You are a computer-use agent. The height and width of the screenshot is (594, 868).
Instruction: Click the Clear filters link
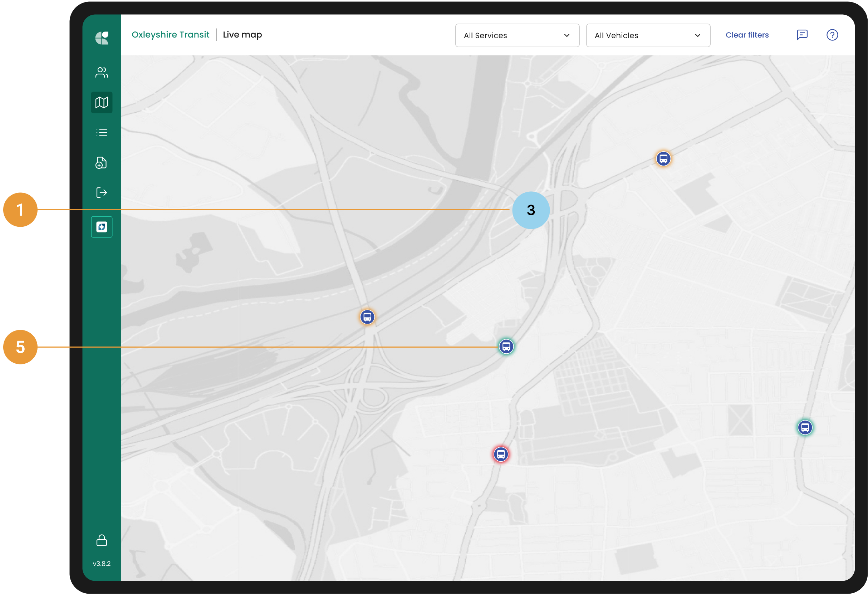747,35
